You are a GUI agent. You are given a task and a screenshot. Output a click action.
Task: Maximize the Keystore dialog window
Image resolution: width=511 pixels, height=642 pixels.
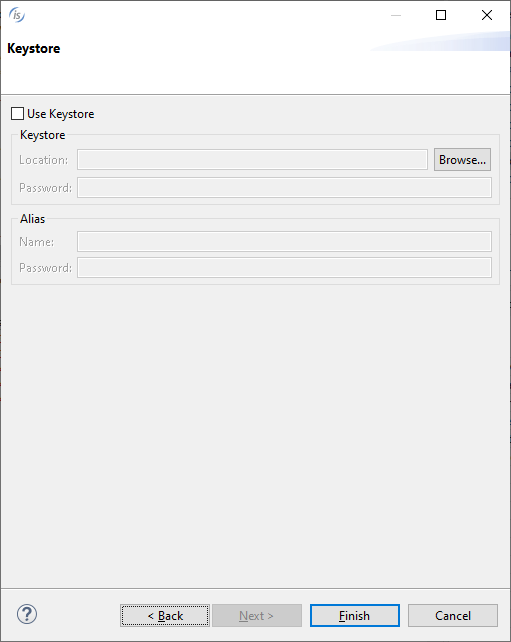coord(441,15)
